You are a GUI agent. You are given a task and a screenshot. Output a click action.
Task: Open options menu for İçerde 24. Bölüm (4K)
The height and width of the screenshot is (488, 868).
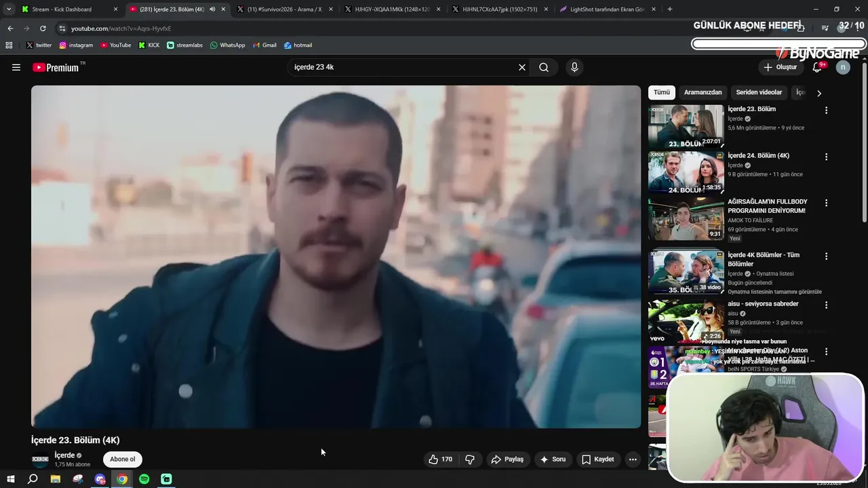point(826,157)
